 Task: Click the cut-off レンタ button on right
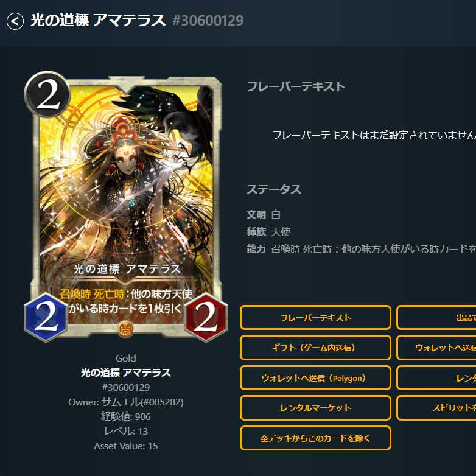coord(436,377)
